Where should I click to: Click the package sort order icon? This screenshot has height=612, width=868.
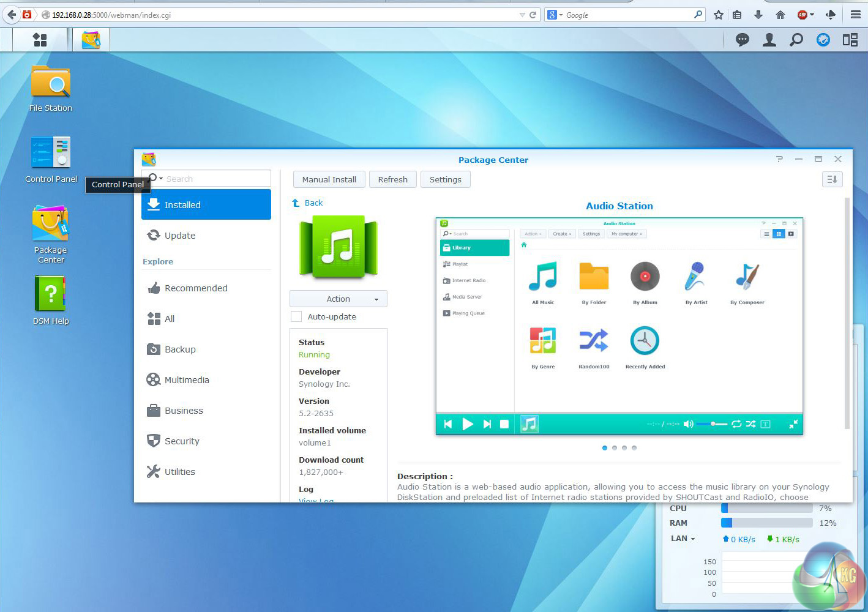pos(832,179)
